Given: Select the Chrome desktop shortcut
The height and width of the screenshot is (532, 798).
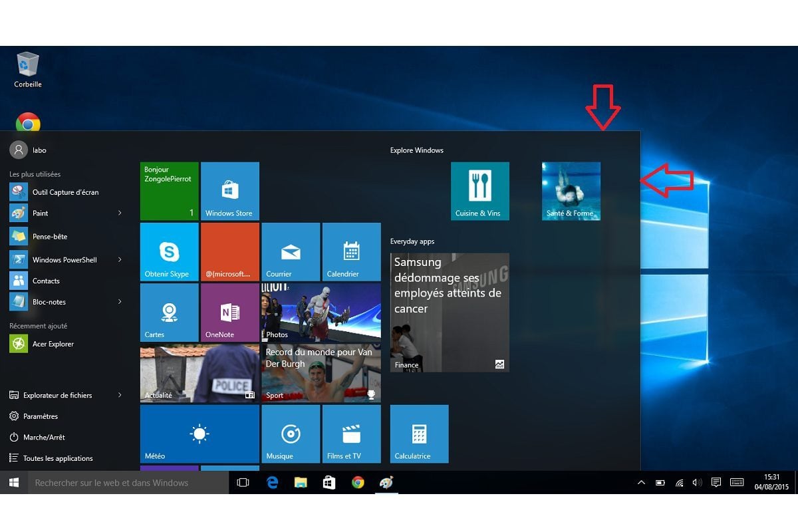Looking at the screenshot, I should (28, 123).
